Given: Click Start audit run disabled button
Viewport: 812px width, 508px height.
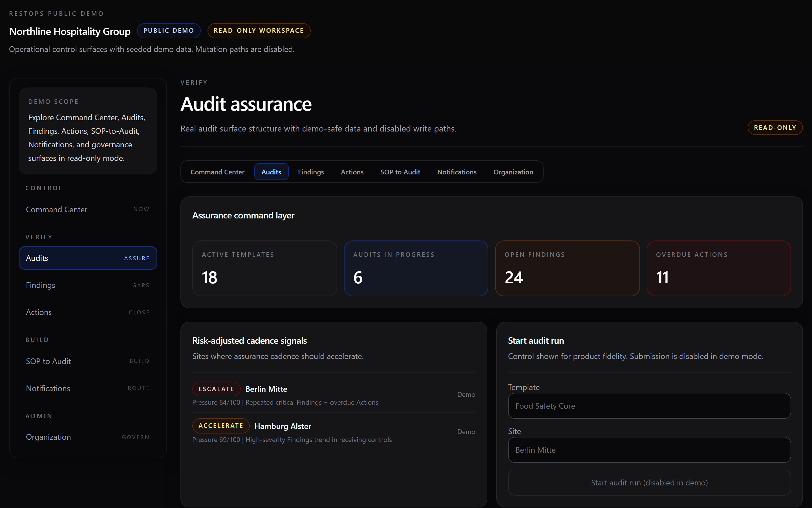Looking at the screenshot, I should 649,483.
